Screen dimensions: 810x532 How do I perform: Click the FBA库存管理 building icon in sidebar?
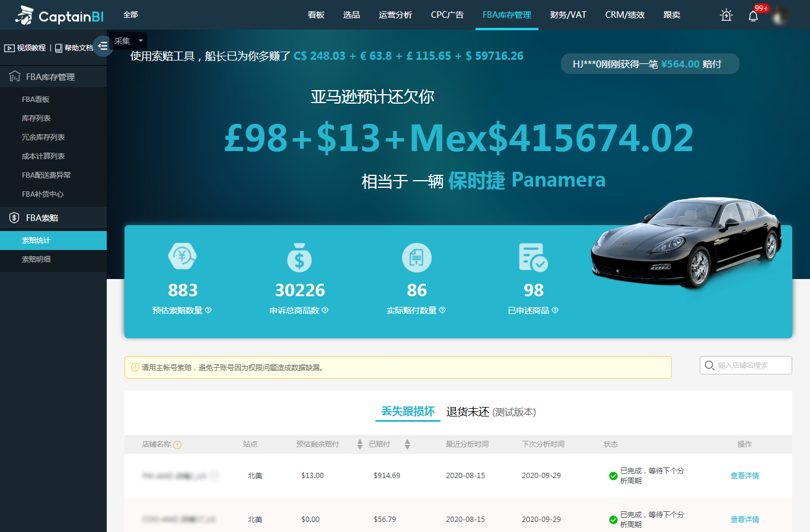15,76
